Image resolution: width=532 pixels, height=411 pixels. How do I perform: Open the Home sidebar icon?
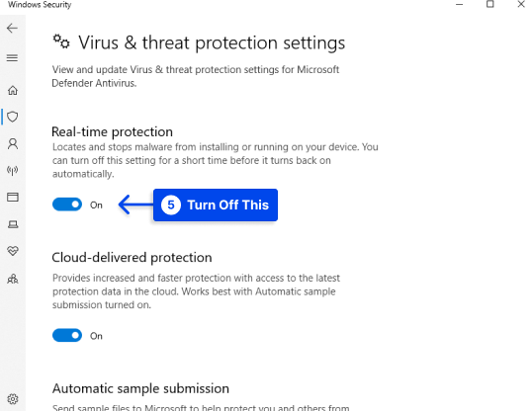pyautogui.click(x=13, y=90)
